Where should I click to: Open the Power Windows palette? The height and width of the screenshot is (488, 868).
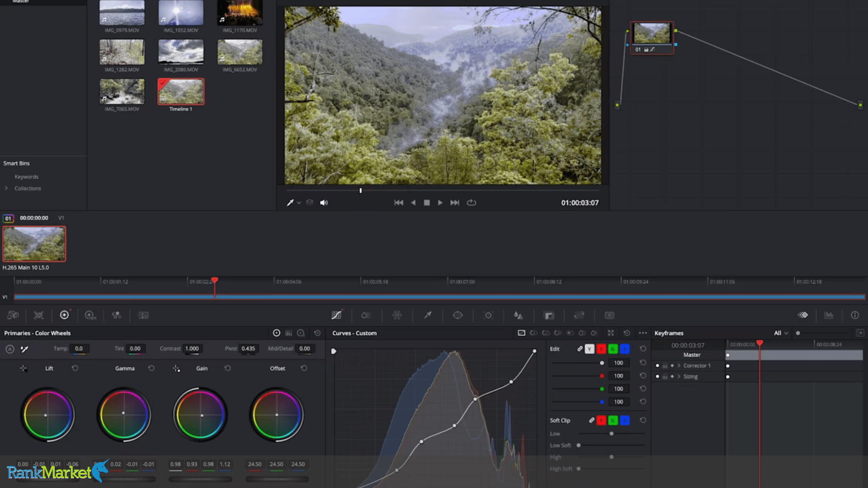[x=458, y=315]
